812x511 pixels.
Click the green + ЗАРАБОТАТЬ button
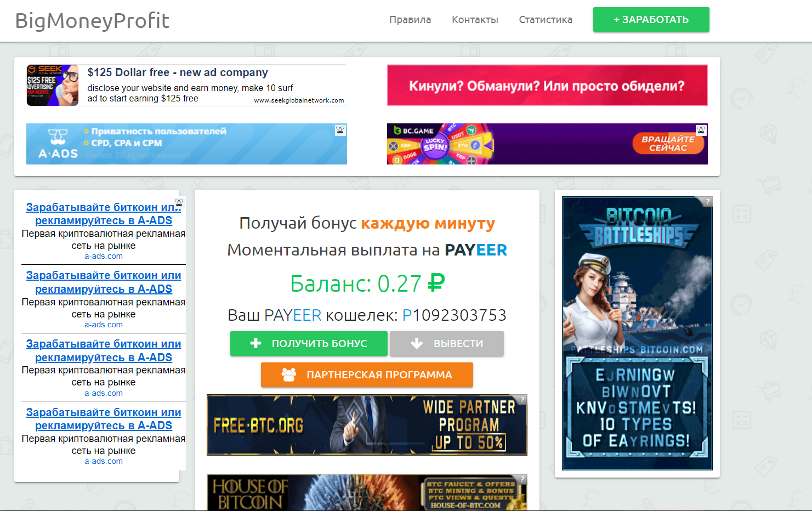coord(651,20)
